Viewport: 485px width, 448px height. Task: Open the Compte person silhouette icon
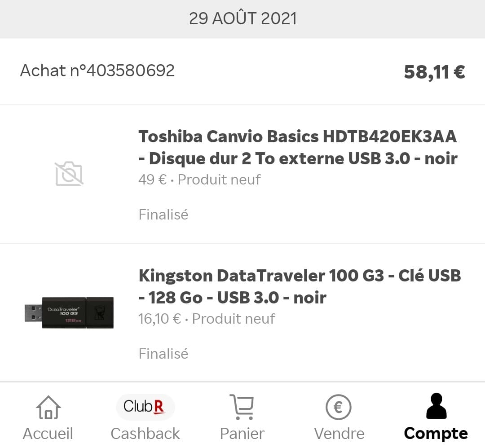click(x=435, y=406)
